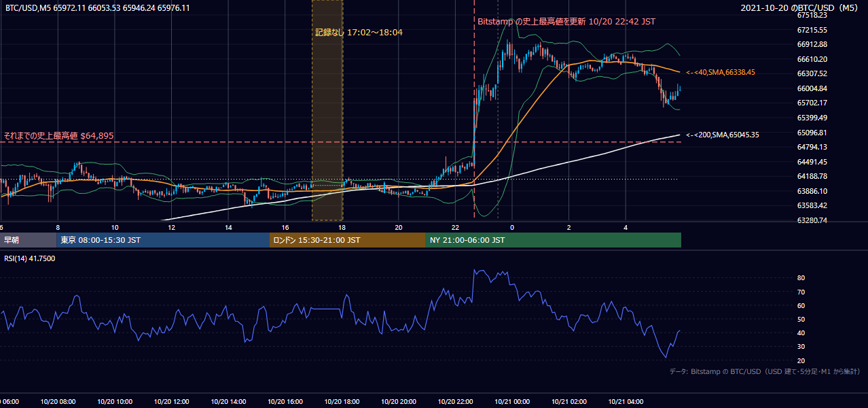
Task: Click RSI axis level 40
Action: pyautogui.click(x=801, y=333)
